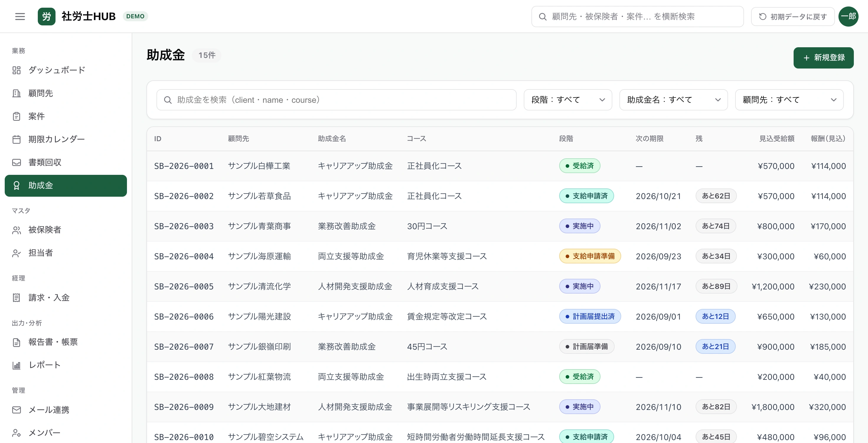Click the 計画届提出済 status badge
This screenshot has height=443, width=868.
point(590,317)
